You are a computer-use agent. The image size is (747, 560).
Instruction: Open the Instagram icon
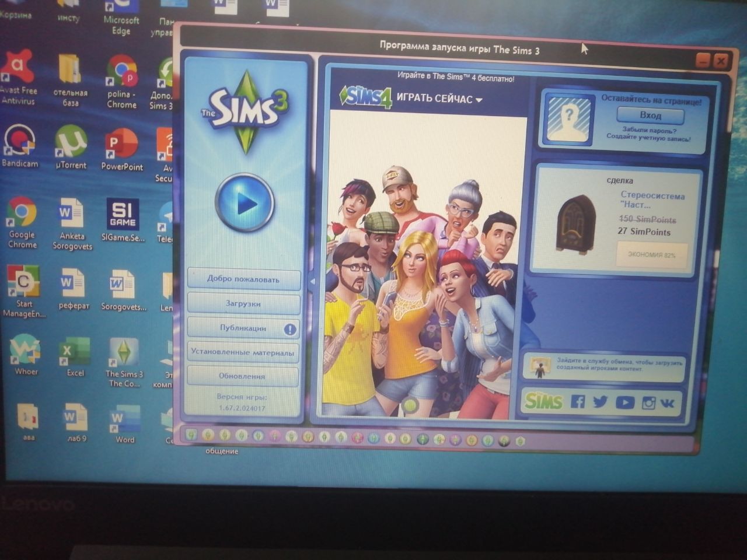coord(648,403)
